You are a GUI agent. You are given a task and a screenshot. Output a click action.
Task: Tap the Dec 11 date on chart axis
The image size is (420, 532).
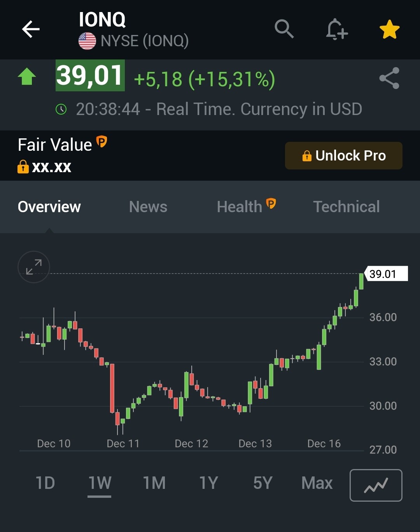(x=123, y=443)
